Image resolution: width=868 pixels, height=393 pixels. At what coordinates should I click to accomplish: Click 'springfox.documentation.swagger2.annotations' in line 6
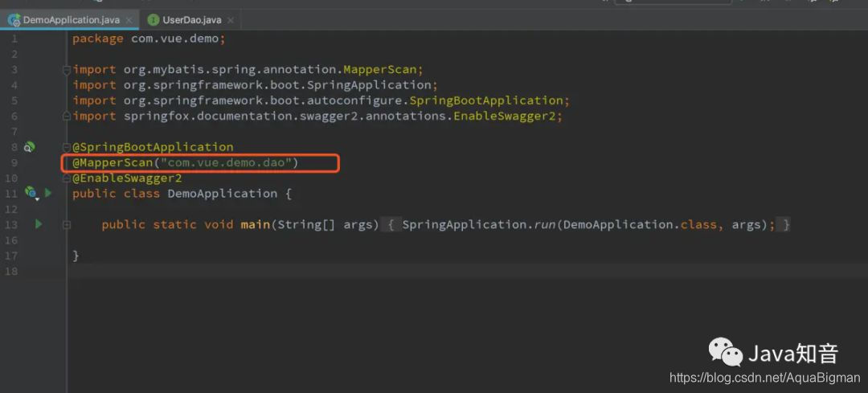tap(285, 117)
